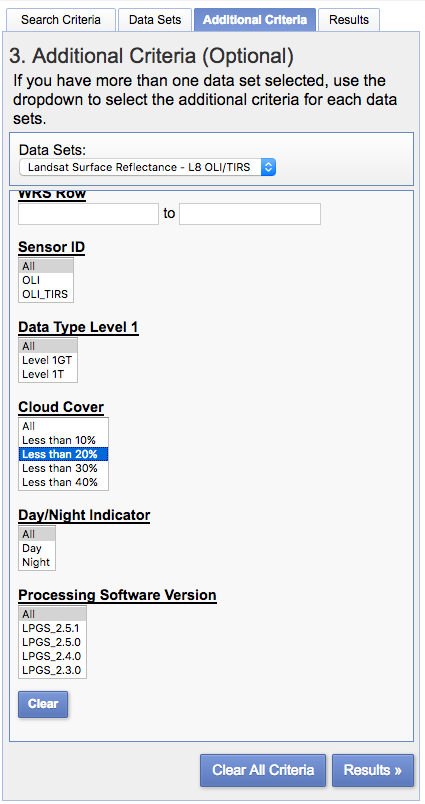Switch to the Data Sets tab

(x=155, y=20)
